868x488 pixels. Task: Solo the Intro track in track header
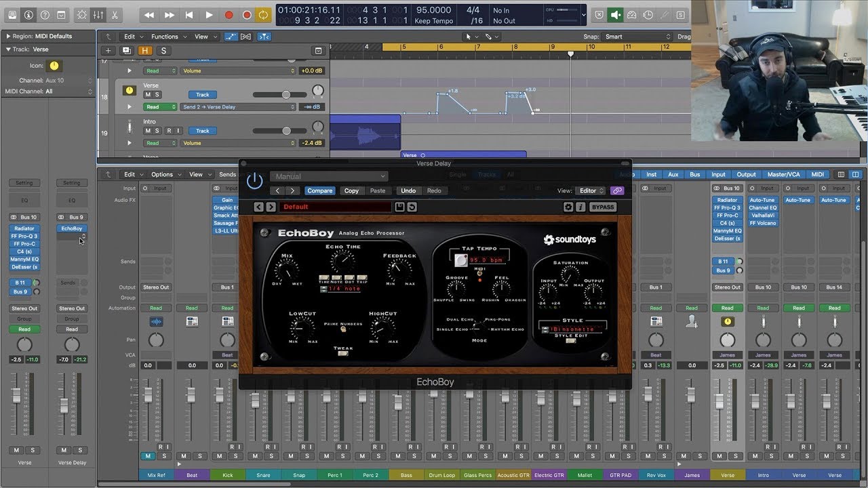(157, 131)
